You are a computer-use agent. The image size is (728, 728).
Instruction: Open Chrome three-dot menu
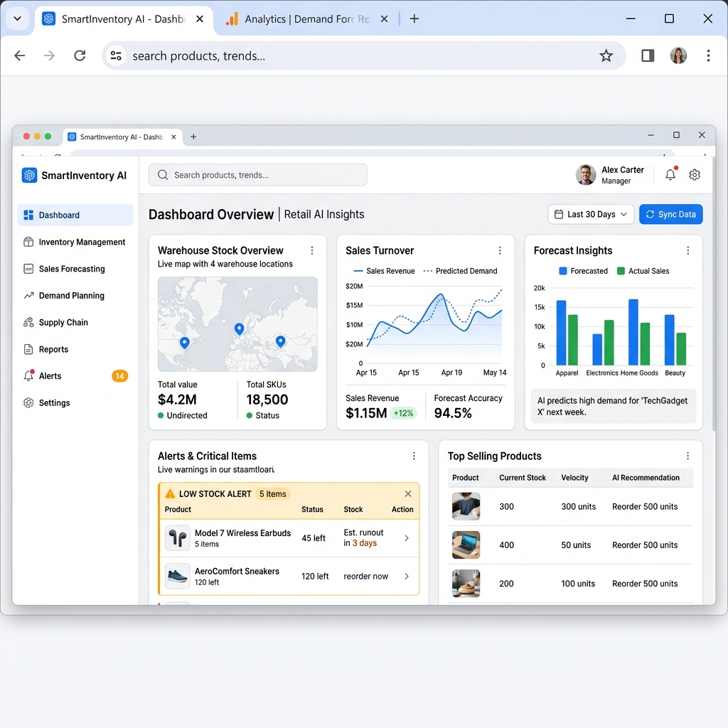point(708,55)
